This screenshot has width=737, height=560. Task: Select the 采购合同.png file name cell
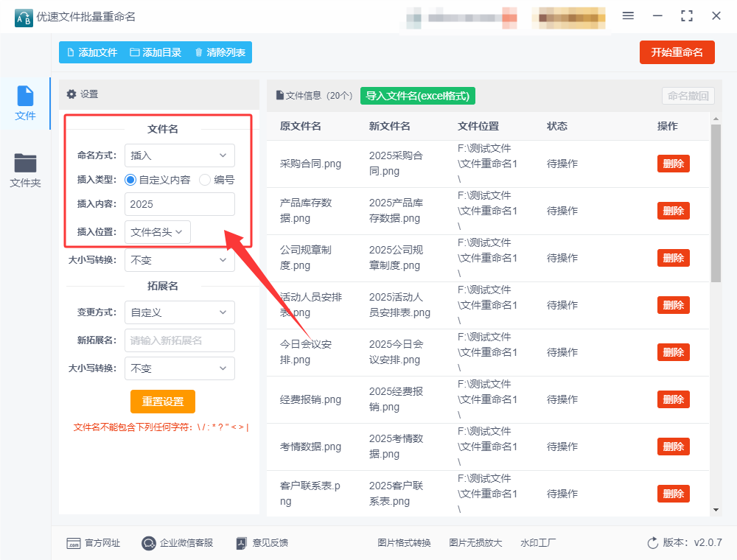pos(310,164)
